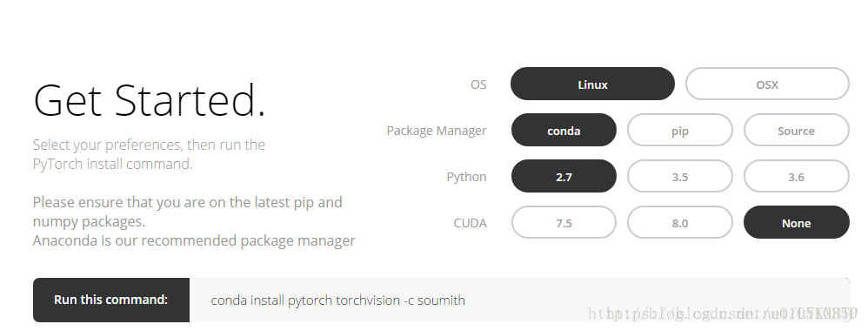Select conda as package manager

(x=564, y=131)
